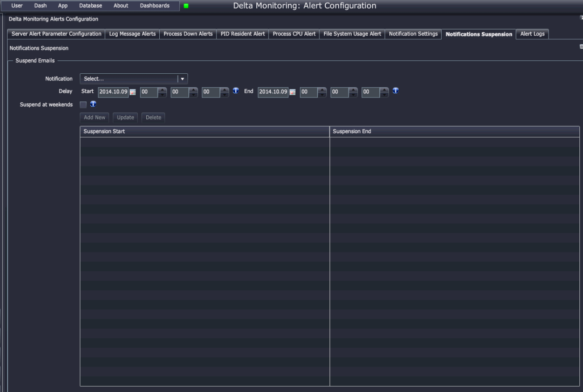Viewport: 583px width, 392px height.
Task: Switch to Server Alert Parameter Configuration tab
Action: click(56, 34)
